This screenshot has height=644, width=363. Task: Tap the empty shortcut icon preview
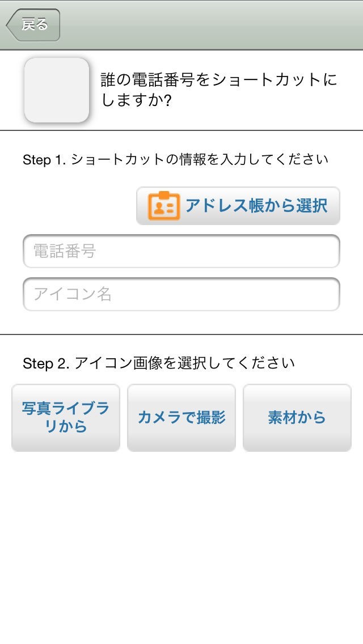57,90
